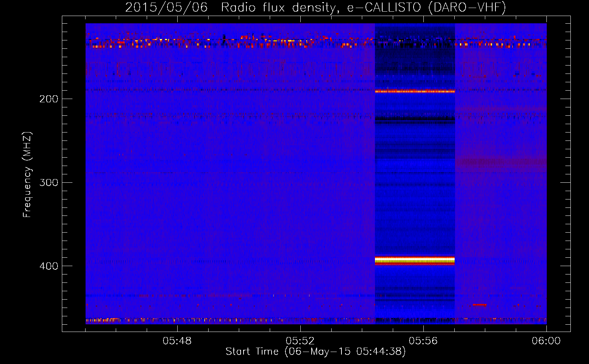Click the 'Start Time (06-May-15 05:44:38)' axis label
Image resolution: width=589 pixels, height=364 pixels.
(316, 352)
